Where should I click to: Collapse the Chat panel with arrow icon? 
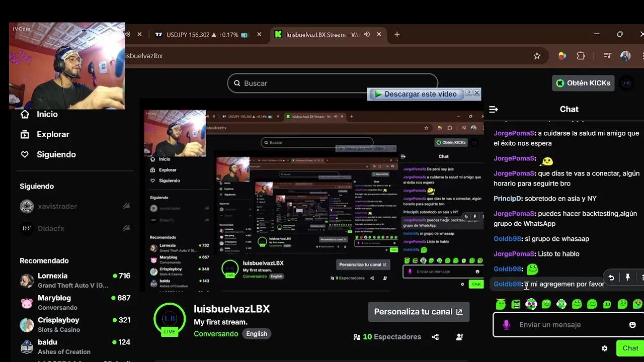[494, 109]
